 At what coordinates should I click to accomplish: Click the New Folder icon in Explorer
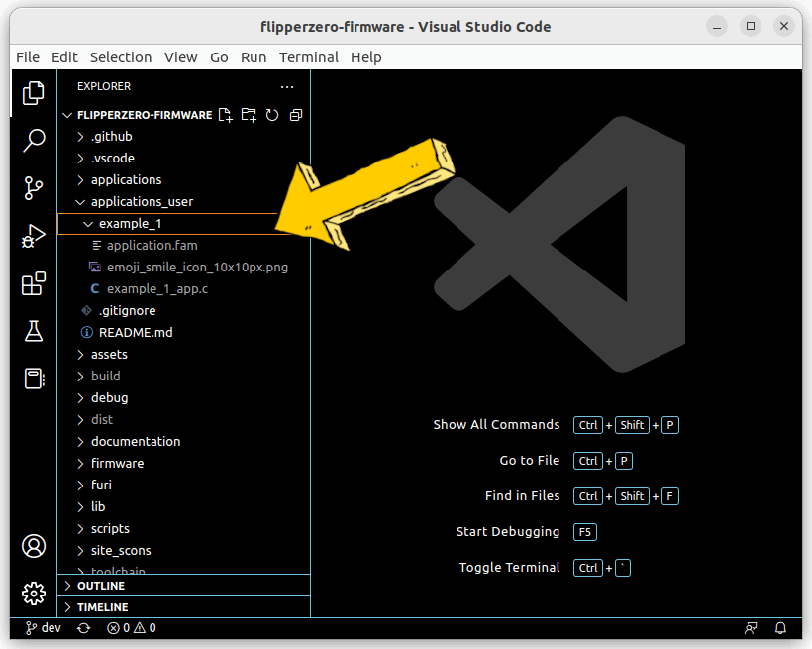pyautogui.click(x=249, y=115)
